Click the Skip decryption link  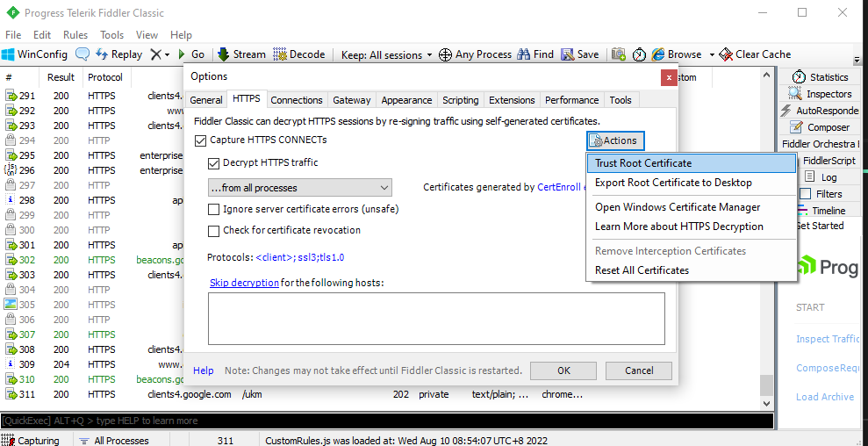244,283
